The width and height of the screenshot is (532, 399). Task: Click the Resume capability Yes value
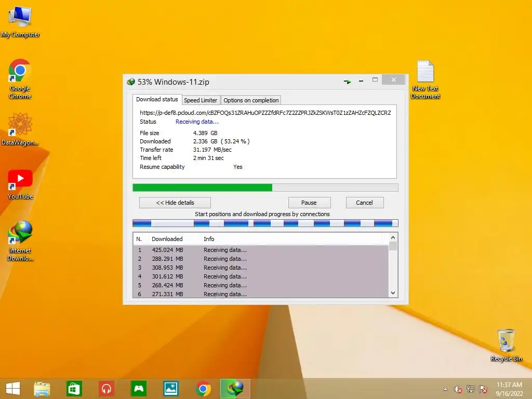pyautogui.click(x=238, y=167)
